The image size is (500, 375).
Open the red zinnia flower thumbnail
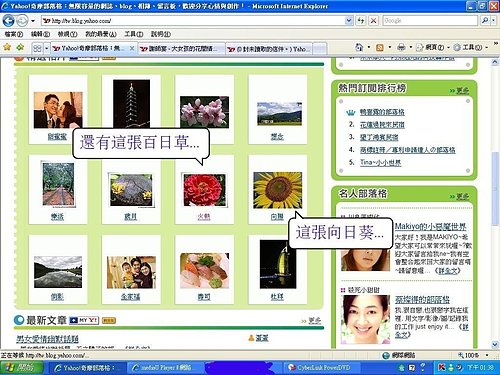(x=204, y=190)
